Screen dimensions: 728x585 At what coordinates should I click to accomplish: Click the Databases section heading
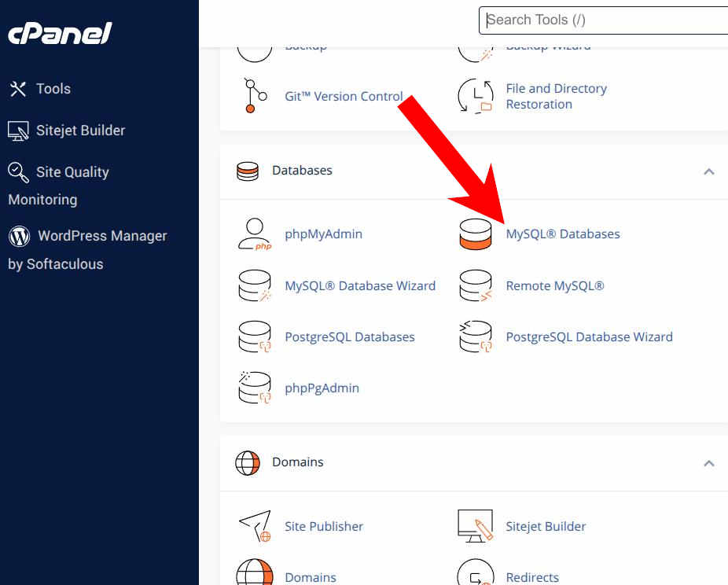click(302, 171)
